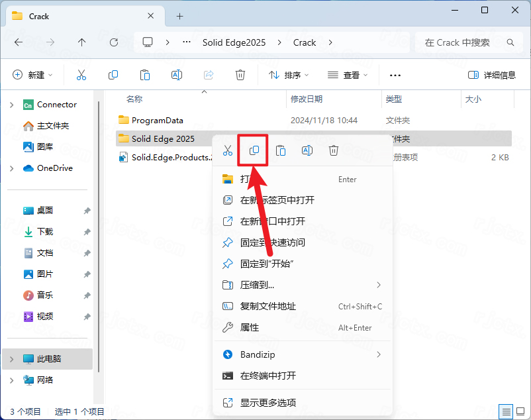Click the Copy icon in context menu
The height and width of the screenshot is (420, 531).
click(x=254, y=151)
